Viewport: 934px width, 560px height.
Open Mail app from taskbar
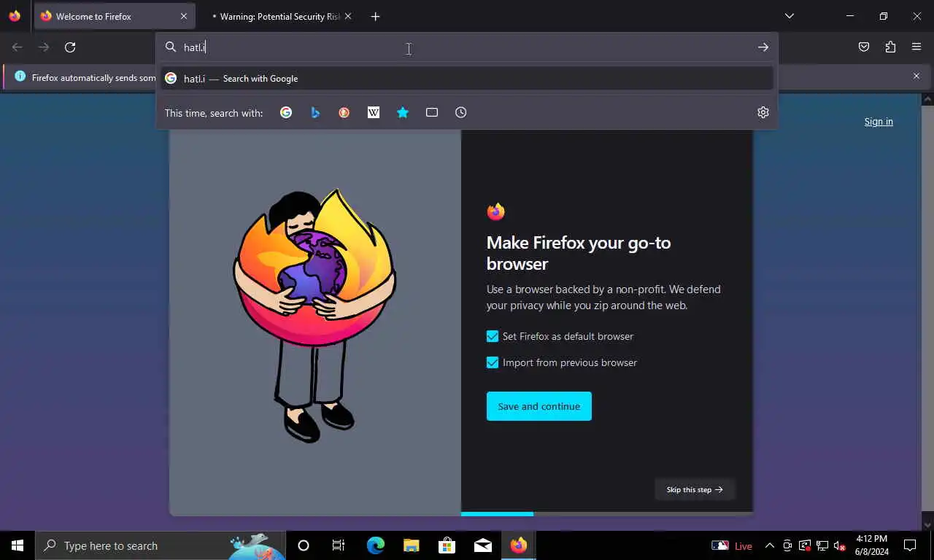click(x=482, y=545)
